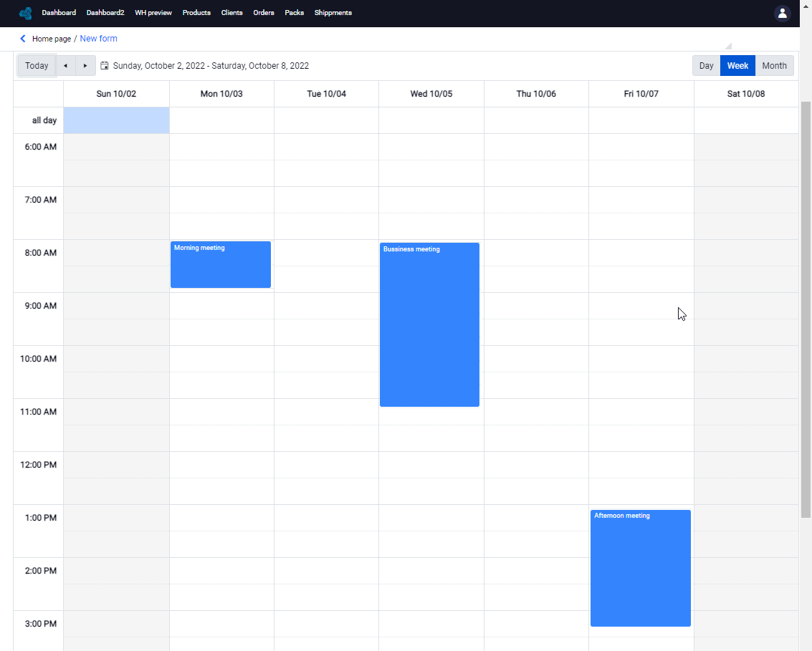Viewport: 812px width, 651px height.
Task: Open the Dashboard menu item
Action: coord(59,13)
